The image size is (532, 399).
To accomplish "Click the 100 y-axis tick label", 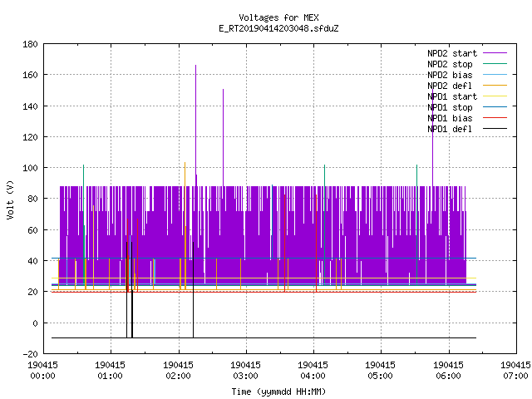I will click(30, 168).
